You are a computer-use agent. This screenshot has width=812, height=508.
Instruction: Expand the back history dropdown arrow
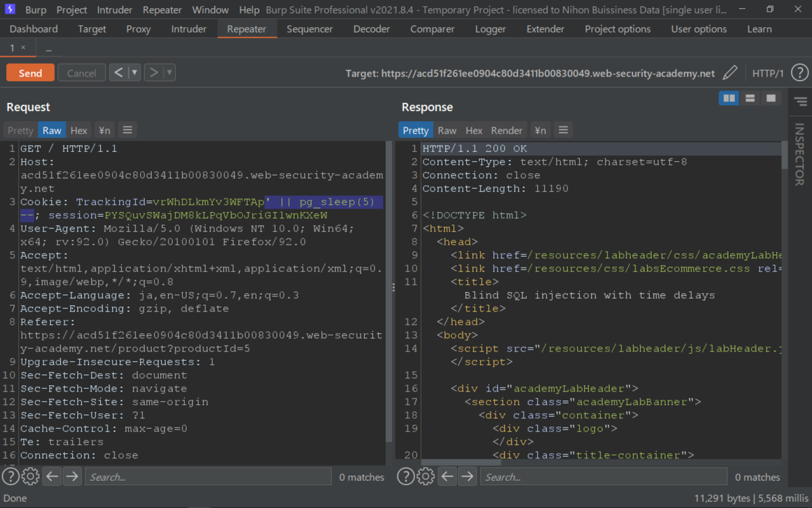click(134, 72)
